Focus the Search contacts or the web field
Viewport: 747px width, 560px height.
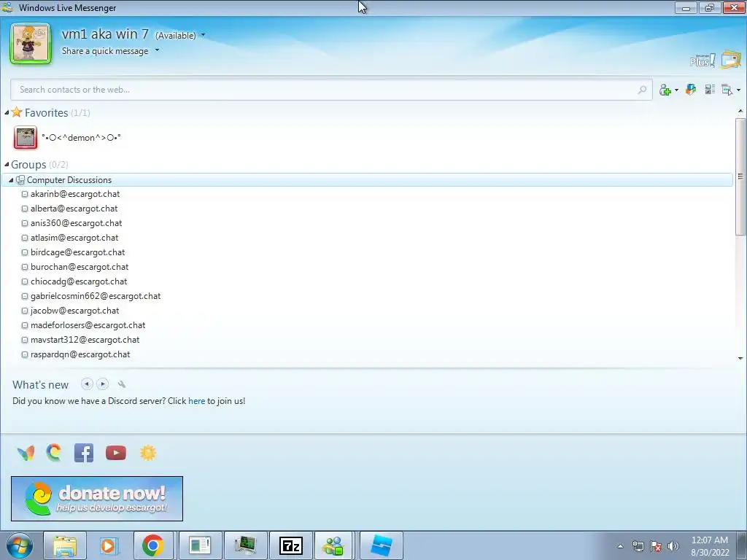click(x=331, y=90)
